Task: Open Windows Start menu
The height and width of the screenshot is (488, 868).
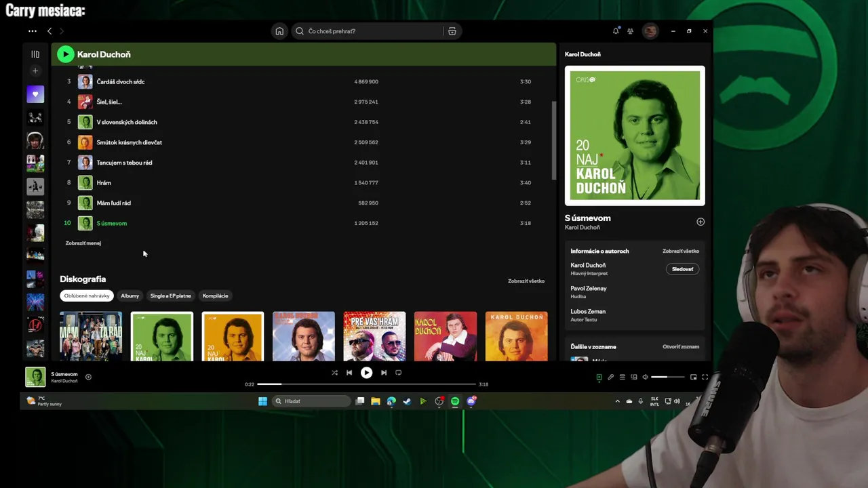Action: 262,401
